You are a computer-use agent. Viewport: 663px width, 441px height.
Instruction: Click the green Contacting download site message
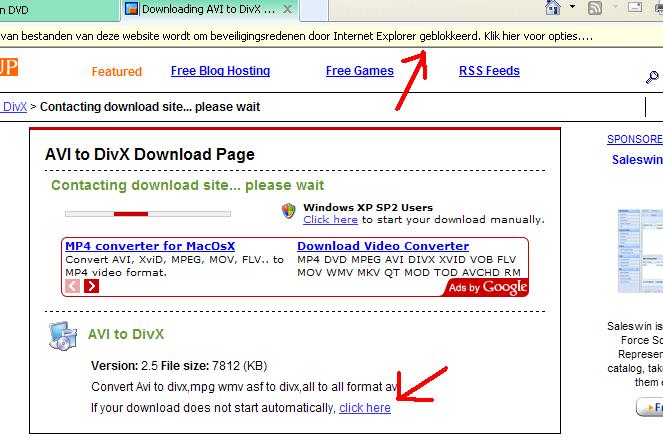click(187, 185)
